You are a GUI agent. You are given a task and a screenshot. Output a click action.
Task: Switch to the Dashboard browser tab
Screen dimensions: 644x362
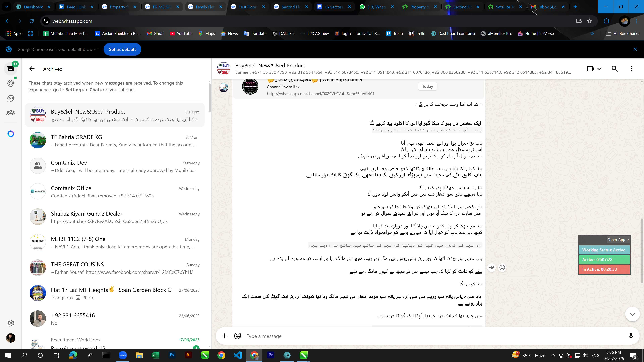[34, 7]
